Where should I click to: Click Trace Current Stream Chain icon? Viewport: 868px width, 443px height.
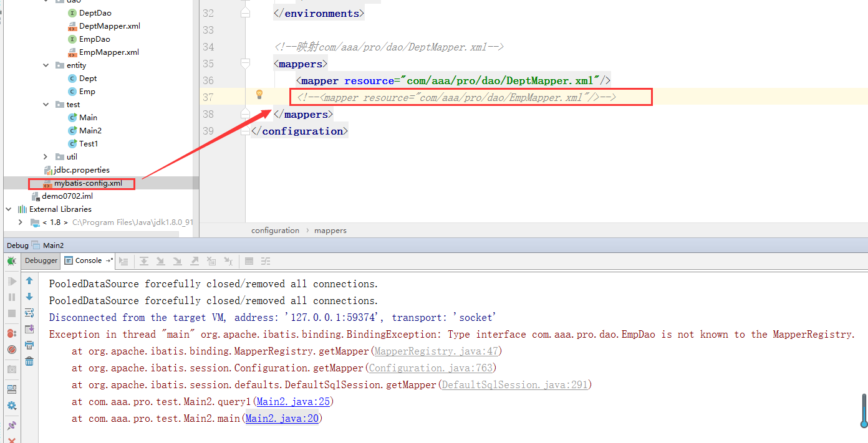[x=266, y=261]
